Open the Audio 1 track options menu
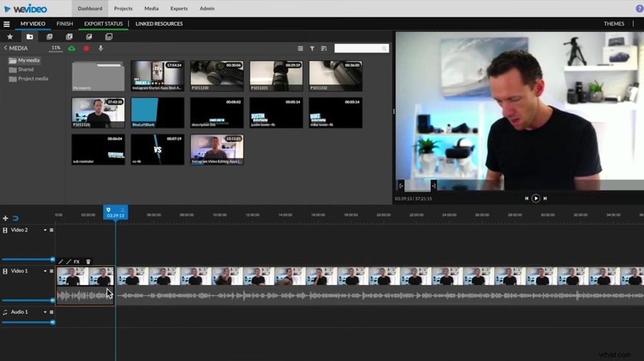The height and width of the screenshot is (361, 644). [x=52, y=312]
